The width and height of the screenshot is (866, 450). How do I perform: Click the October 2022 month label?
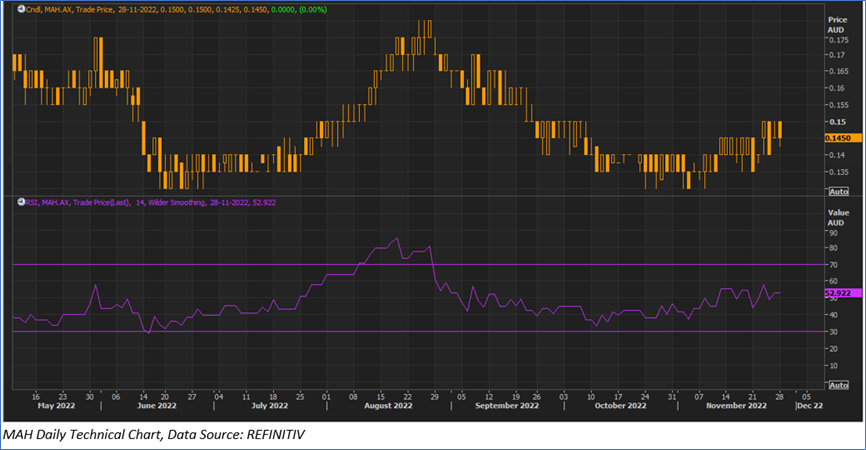click(x=621, y=406)
